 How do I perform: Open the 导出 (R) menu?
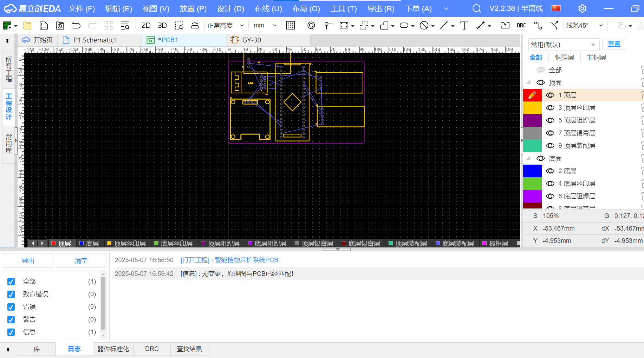pyautogui.click(x=381, y=8)
